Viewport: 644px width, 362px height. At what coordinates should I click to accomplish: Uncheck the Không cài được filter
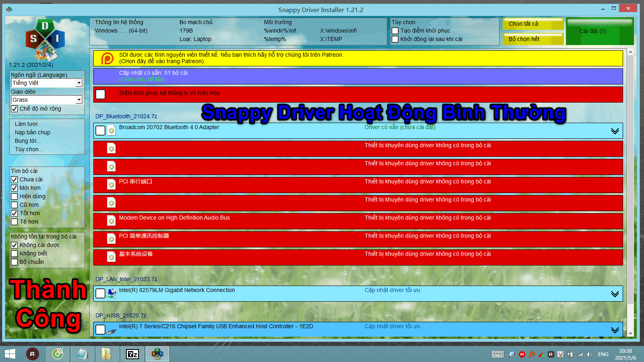14,245
